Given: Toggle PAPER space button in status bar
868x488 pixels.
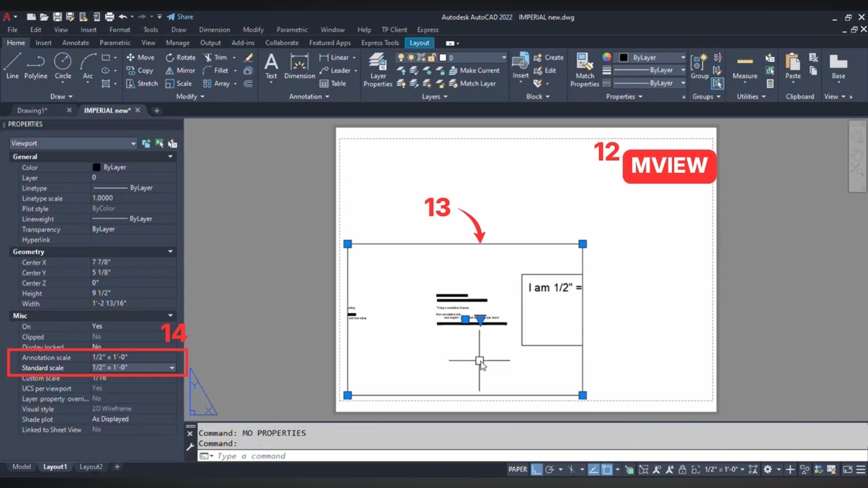Looking at the screenshot, I should click(x=518, y=469).
